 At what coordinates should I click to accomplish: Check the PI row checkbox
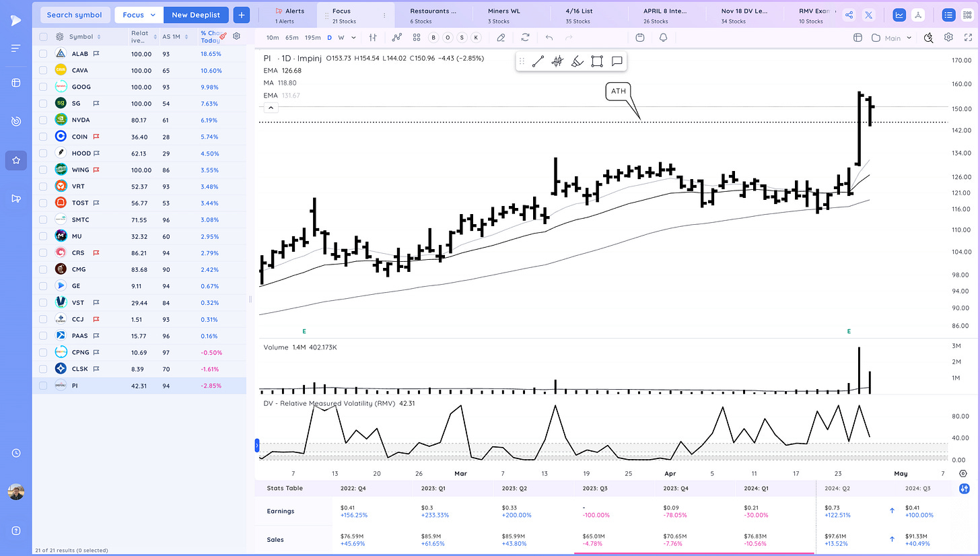pyautogui.click(x=43, y=386)
